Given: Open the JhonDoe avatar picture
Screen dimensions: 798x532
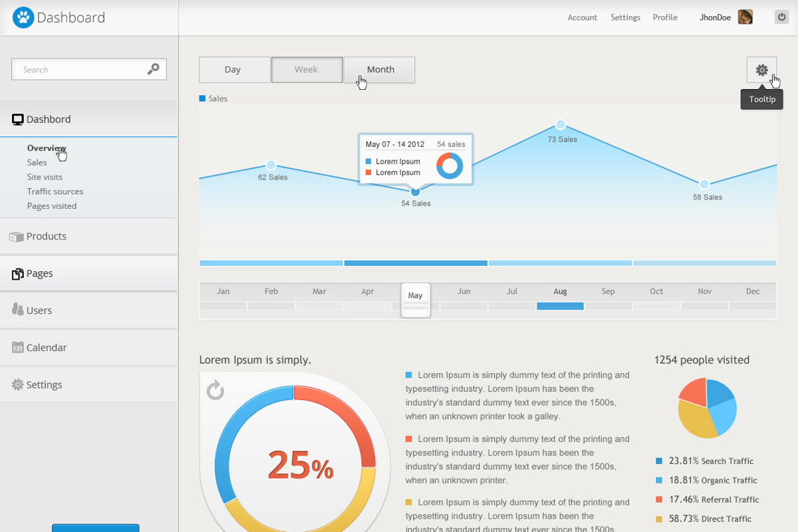Looking at the screenshot, I should (x=745, y=17).
